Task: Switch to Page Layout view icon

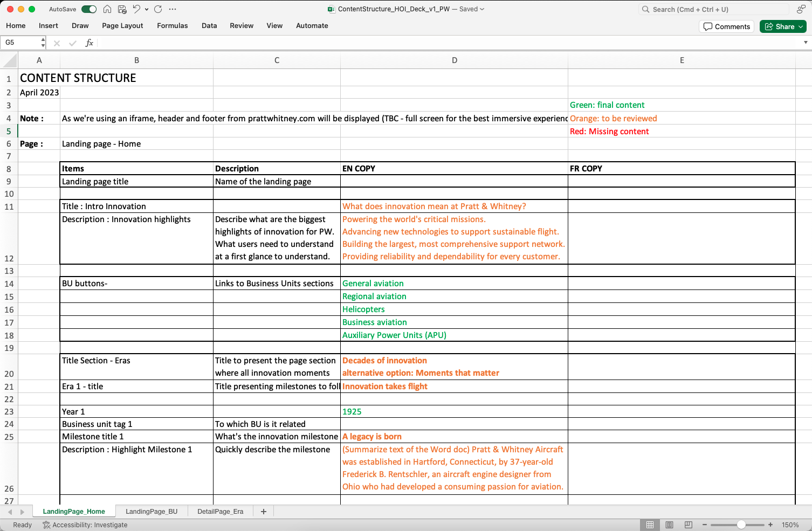Action: [x=669, y=525]
